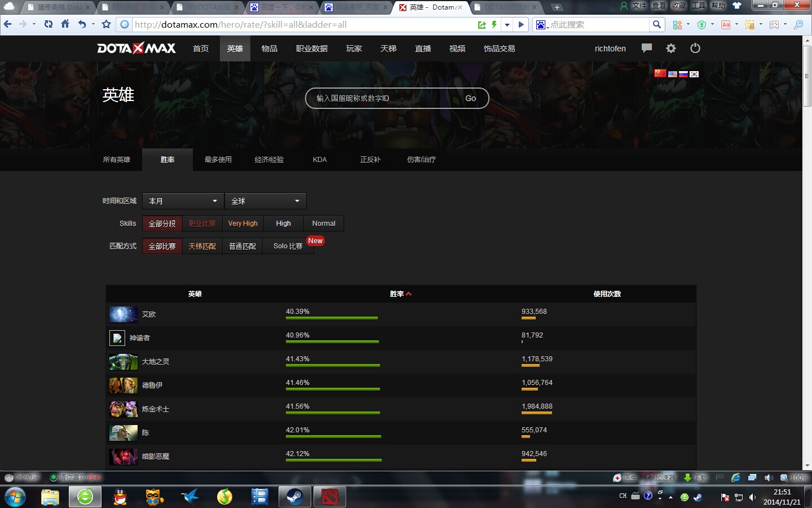812x508 pixels.
Task: Click the search magnifier in browser search box
Action: pyautogui.click(x=657, y=24)
